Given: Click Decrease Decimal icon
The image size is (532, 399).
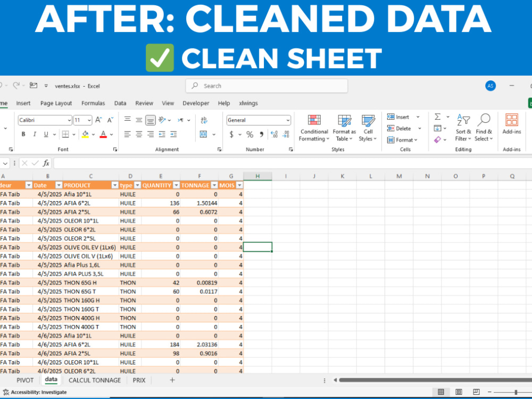Looking at the screenshot, I should (286, 135).
